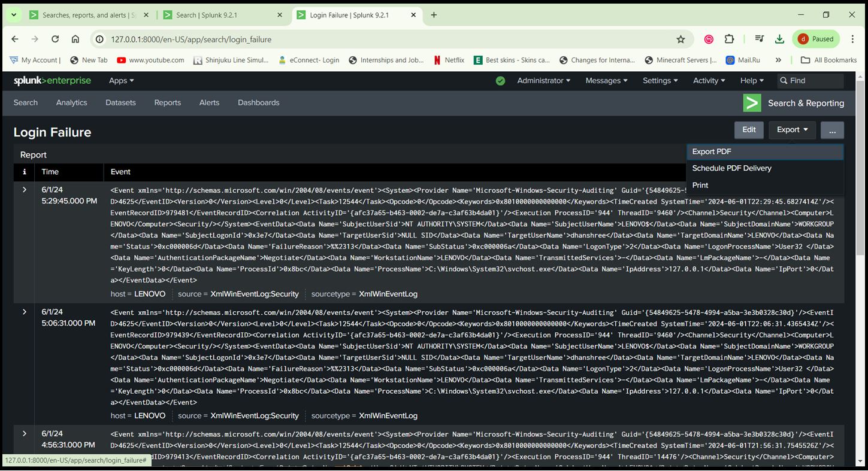Open the browser Extensions puzzle icon
The image size is (868, 471).
tap(730, 38)
